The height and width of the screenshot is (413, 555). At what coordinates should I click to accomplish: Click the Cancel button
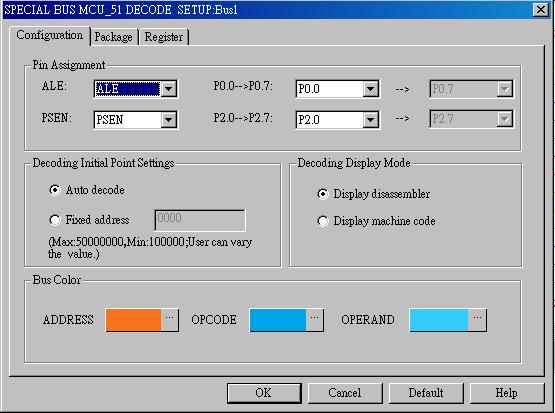click(345, 393)
